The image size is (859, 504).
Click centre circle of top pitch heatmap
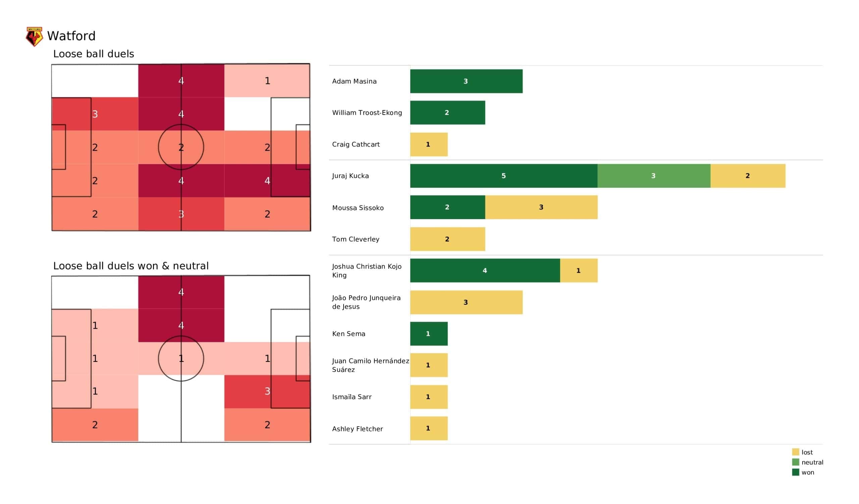pyautogui.click(x=181, y=147)
